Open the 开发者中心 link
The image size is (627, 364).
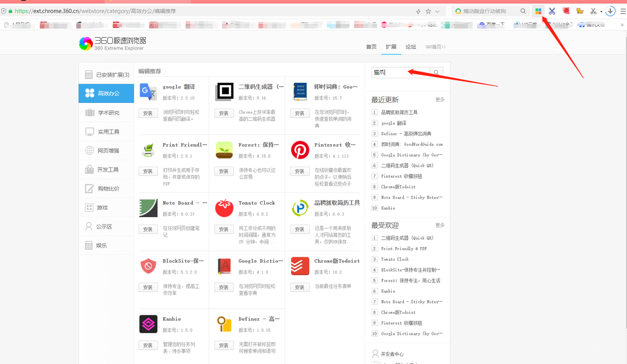392,354
